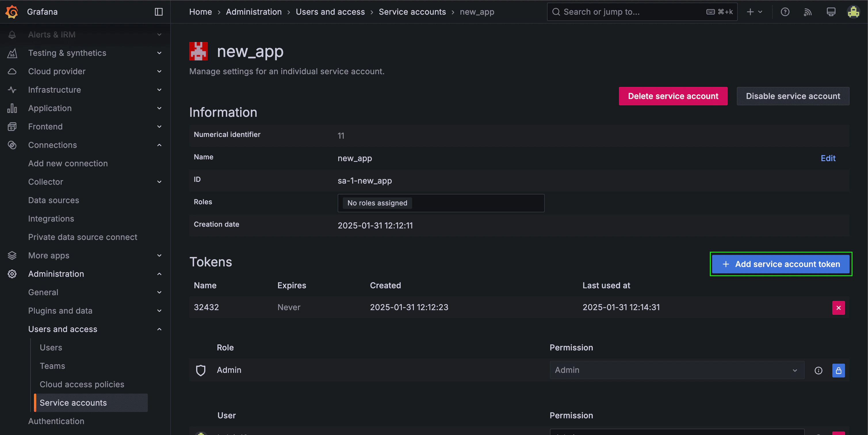The image size is (868, 435).
Task: Click the user profile avatar icon
Action: (x=853, y=12)
